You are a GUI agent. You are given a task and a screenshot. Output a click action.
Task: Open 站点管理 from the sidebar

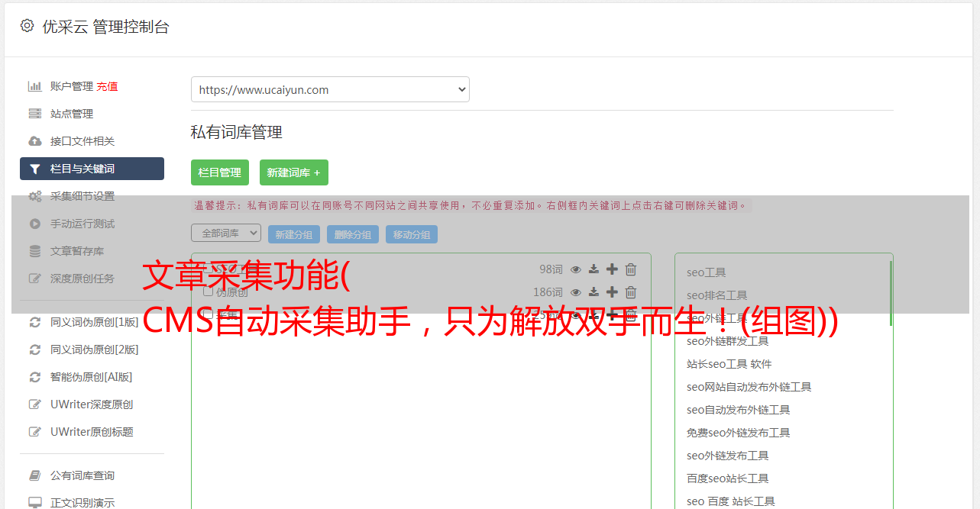72,114
